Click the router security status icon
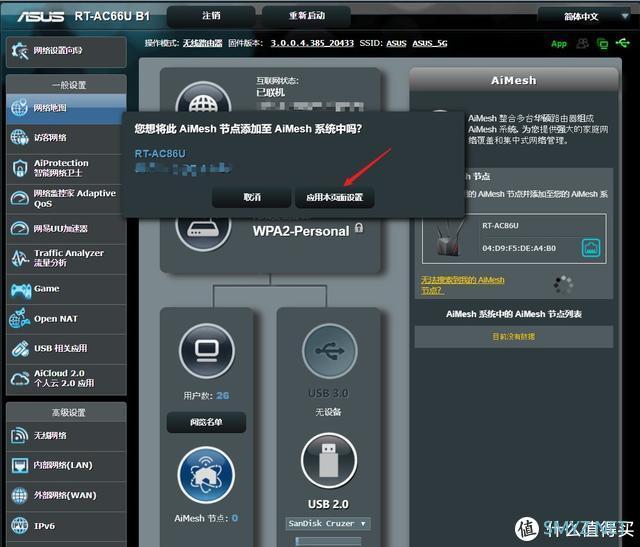Viewport: 640px width, 547px height. [x=203, y=233]
